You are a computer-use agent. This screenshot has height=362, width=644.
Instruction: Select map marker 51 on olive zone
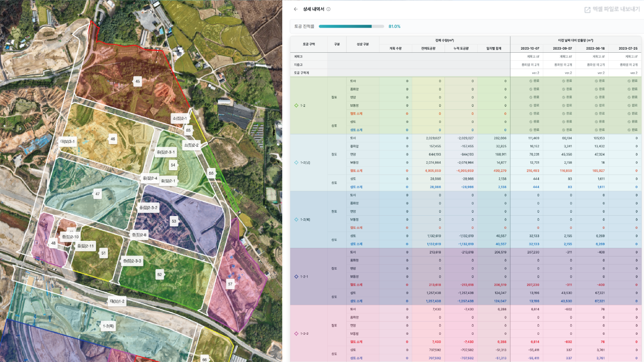(104, 253)
